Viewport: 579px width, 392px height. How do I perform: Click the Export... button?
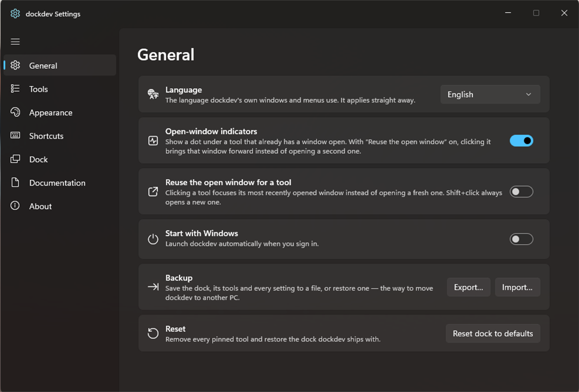click(x=468, y=287)
